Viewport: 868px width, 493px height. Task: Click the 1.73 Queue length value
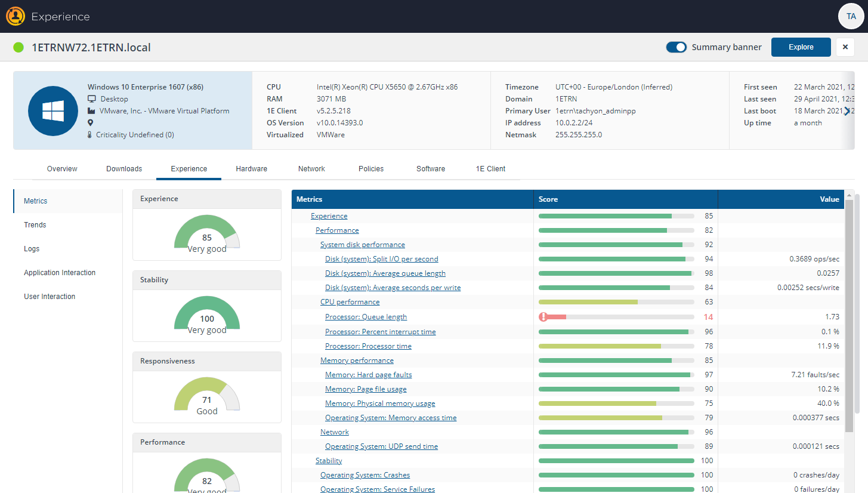click(x=833, y=317)
